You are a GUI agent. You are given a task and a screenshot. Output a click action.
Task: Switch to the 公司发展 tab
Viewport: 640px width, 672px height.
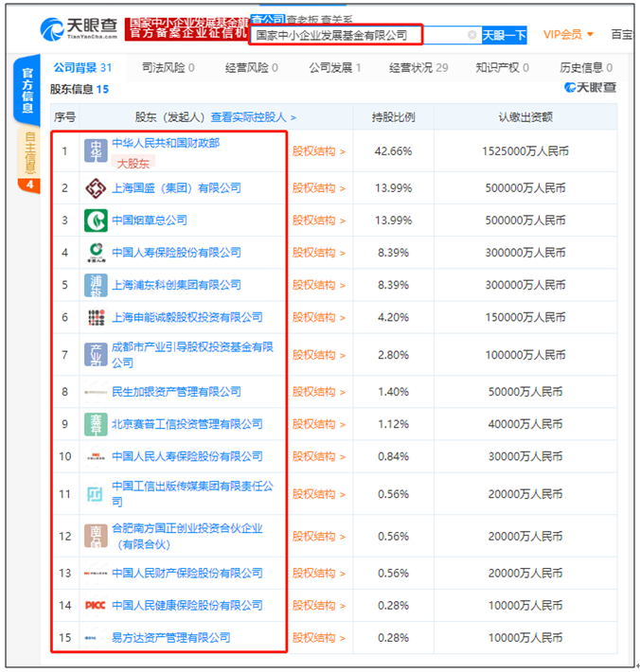pyautogui.click(x=335, y=68)
